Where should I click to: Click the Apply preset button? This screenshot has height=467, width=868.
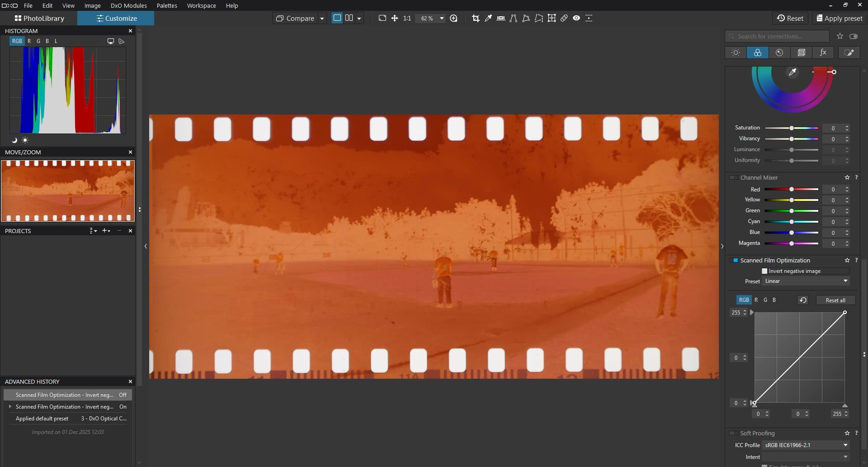[839, 18]
